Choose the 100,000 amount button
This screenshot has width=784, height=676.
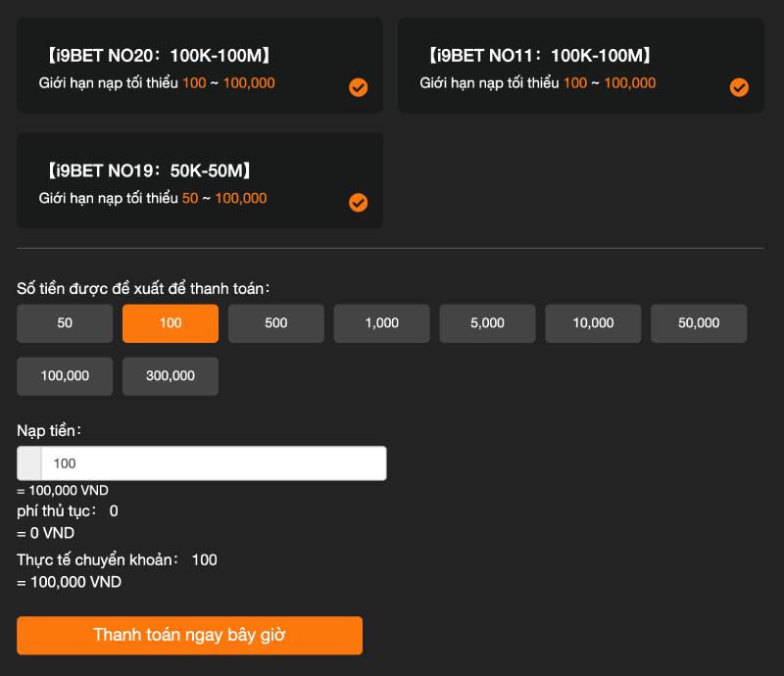tap(65, 376)
